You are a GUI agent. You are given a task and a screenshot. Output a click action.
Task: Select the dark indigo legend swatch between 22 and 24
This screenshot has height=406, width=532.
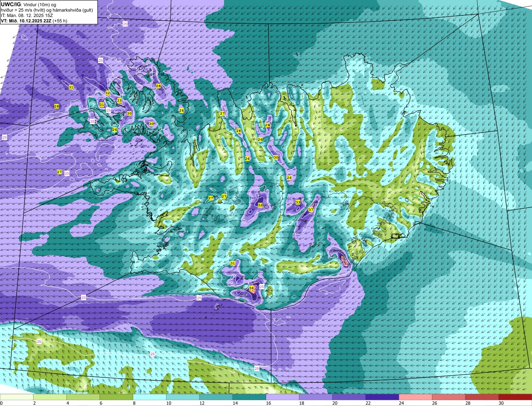[x=382, y=397]
